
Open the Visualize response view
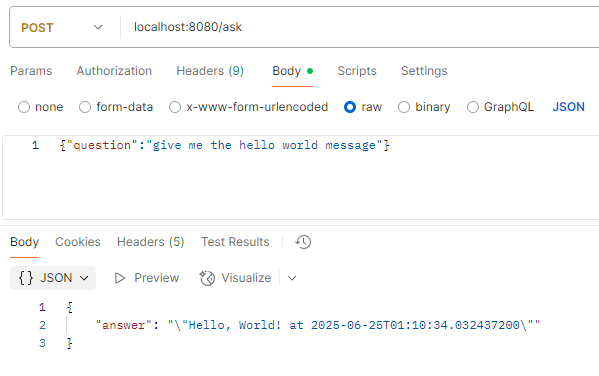[235, 278]
